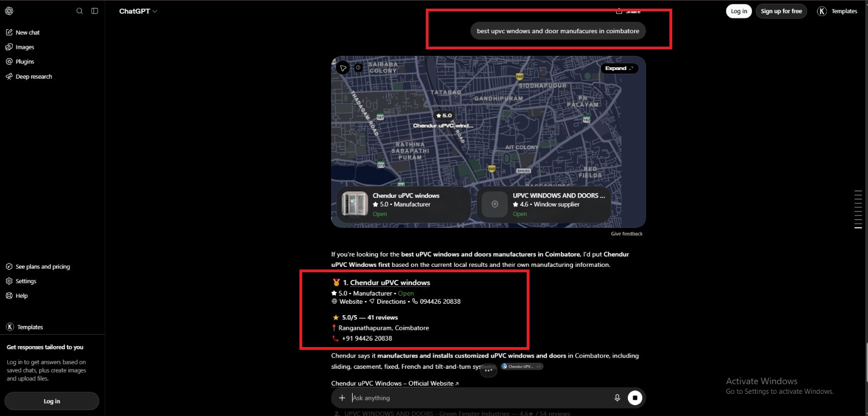
Task: Click the microphone icon in the input bar
Action: click(617, 398)
